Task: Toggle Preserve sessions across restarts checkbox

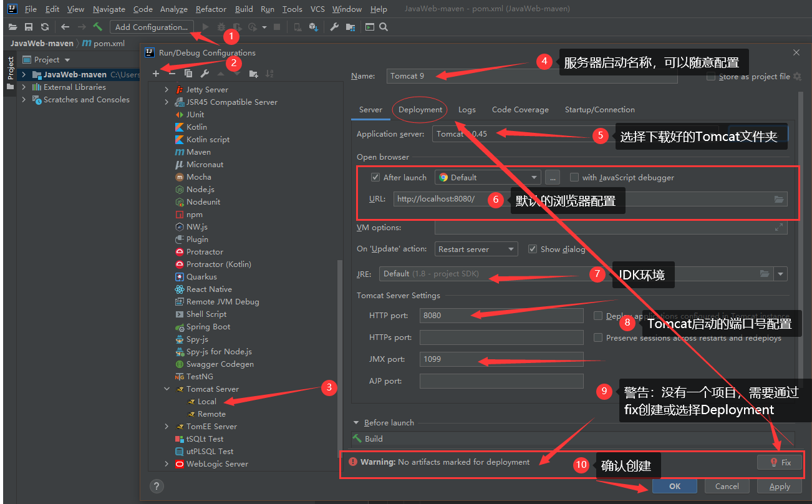Action: 598,337
